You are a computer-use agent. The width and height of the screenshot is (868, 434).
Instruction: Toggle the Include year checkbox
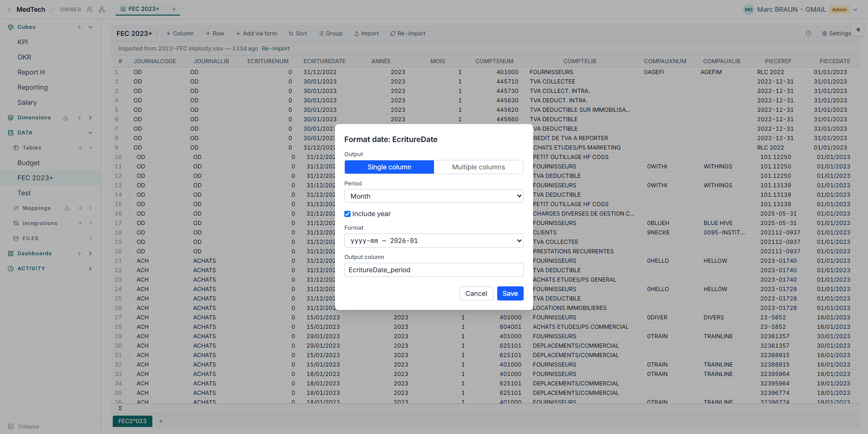click(x=348, y=214)
